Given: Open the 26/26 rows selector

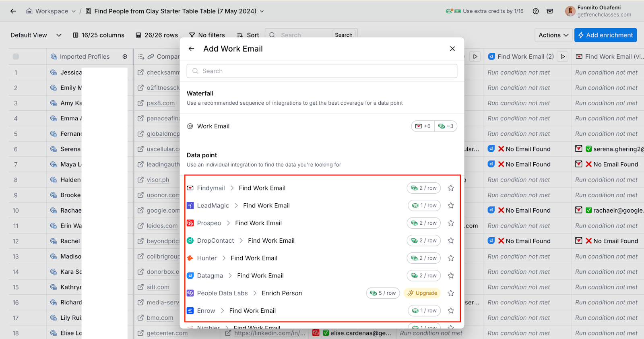Looking at the screenshot, I should click(x=157, y=35).
